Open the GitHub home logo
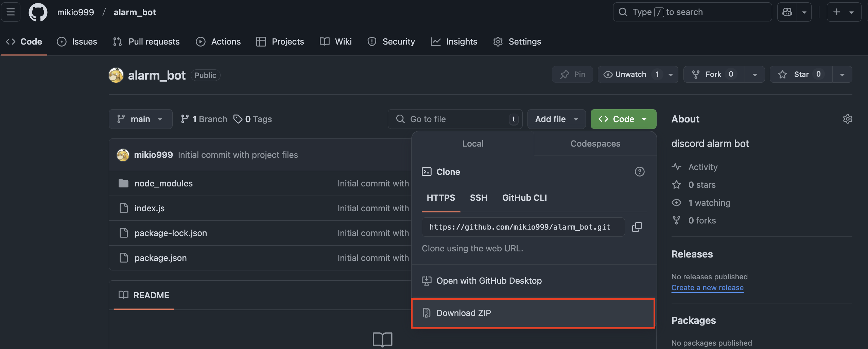 [x=38, y=12]
